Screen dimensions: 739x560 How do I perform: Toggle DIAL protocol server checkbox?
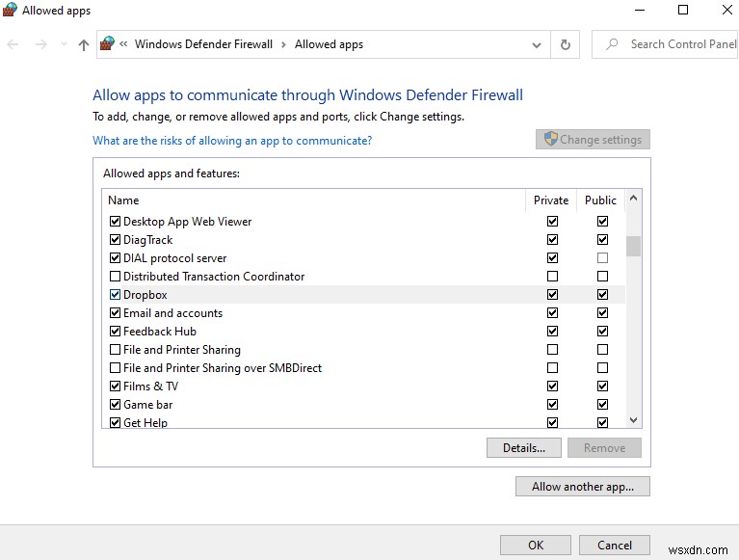[x=115, y=258]
